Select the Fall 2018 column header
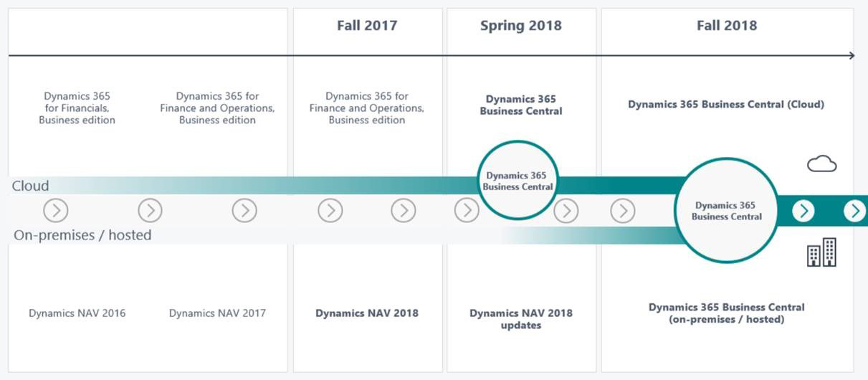This screenshot has height=380, width=868. point(727,26)
